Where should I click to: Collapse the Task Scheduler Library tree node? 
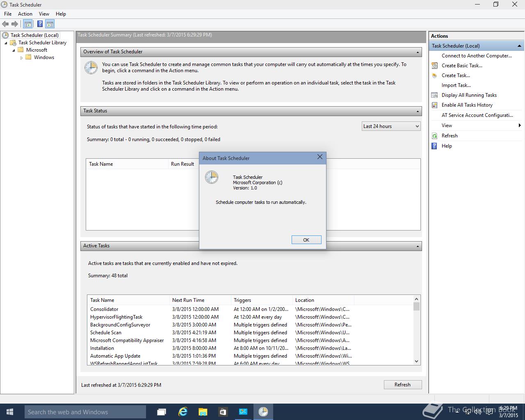pos(6,43)
